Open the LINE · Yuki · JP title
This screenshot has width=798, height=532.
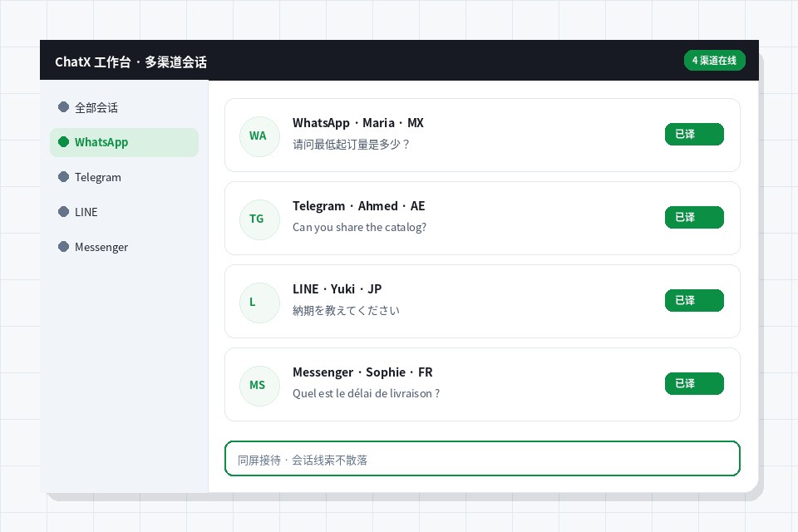(337, 289)
